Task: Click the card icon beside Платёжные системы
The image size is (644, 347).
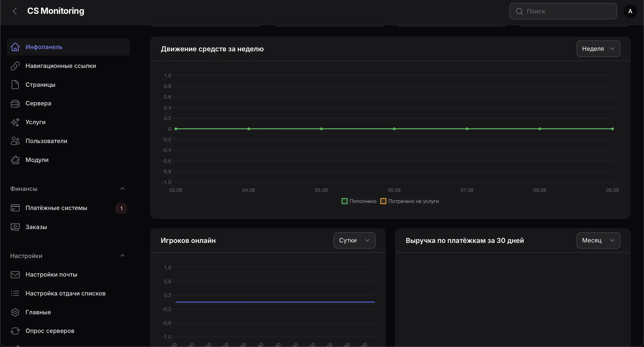Action: point(15,208)
